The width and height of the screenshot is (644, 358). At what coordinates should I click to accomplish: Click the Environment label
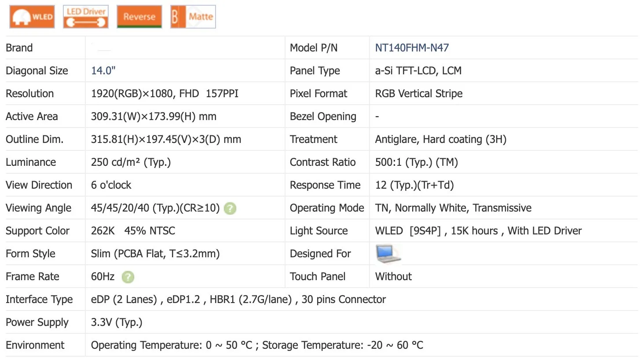point(35,345)
